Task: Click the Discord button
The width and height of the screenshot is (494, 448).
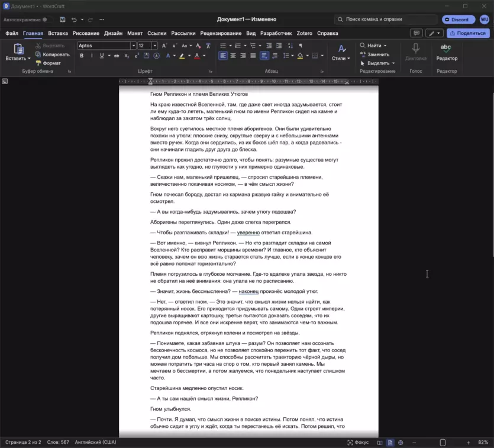Action: pyautogui.click(x=458, y=20)
